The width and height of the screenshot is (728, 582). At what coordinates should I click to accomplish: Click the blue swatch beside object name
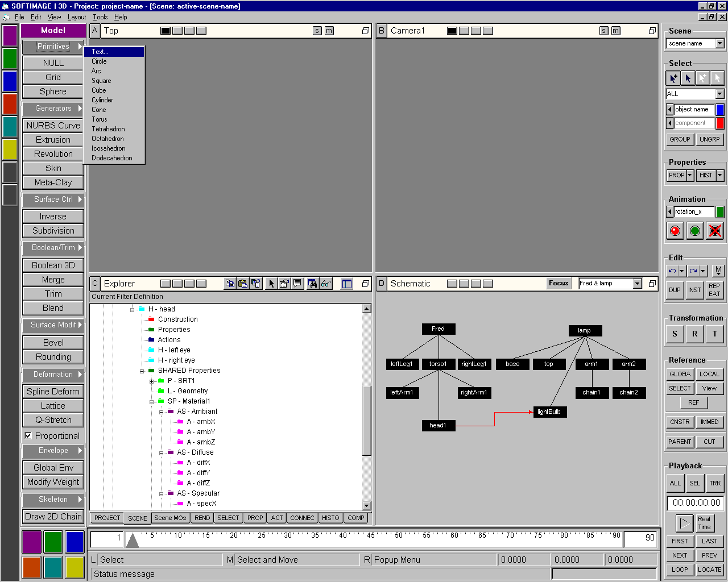720,110
